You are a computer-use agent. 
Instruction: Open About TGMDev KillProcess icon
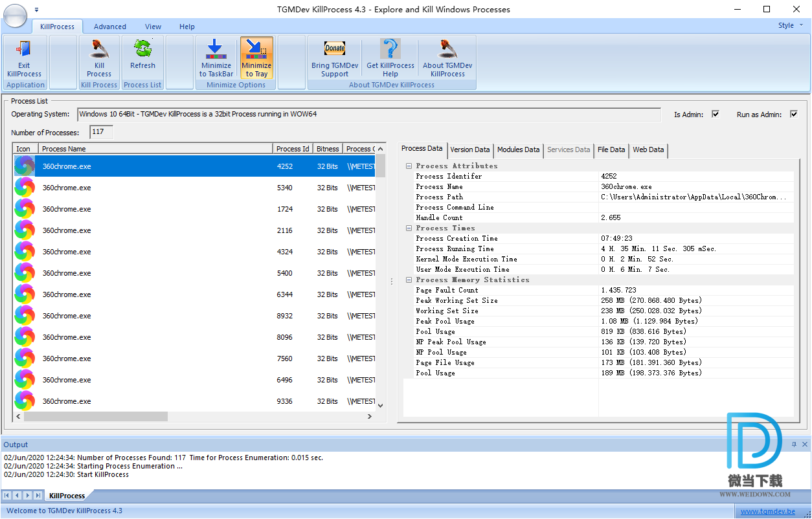(447, 49)
